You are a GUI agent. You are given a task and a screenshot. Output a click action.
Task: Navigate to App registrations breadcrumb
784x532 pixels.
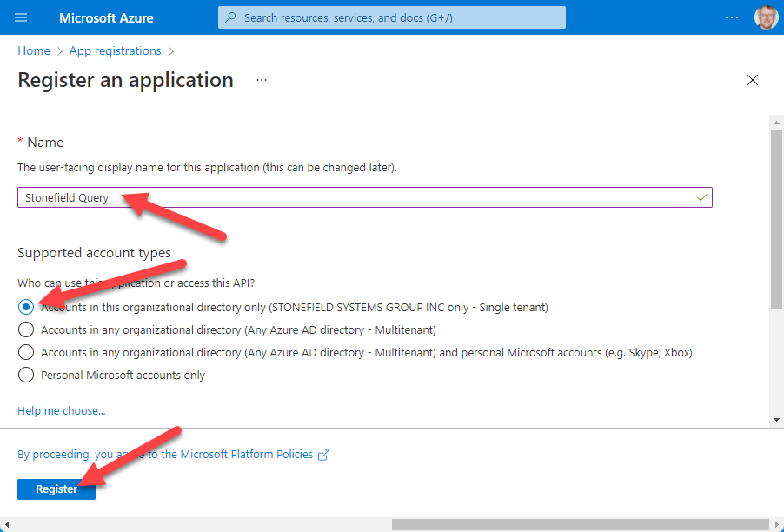(x=115, y=50)
